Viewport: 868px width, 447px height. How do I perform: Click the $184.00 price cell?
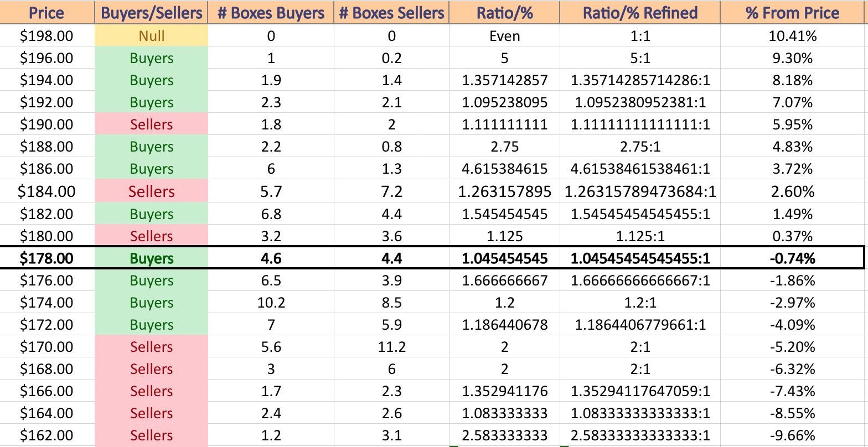click(47, 191)
